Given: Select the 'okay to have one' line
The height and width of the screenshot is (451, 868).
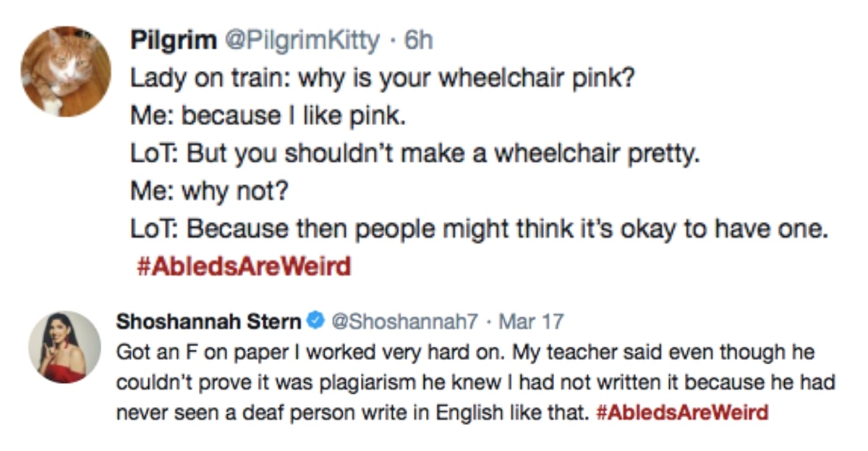Looking at the screenshot, I should pyautogui.click(x=478, y=230).
